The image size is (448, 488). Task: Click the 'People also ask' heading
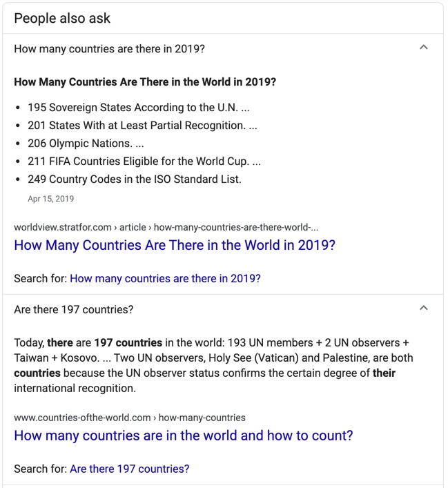(62, 19)
